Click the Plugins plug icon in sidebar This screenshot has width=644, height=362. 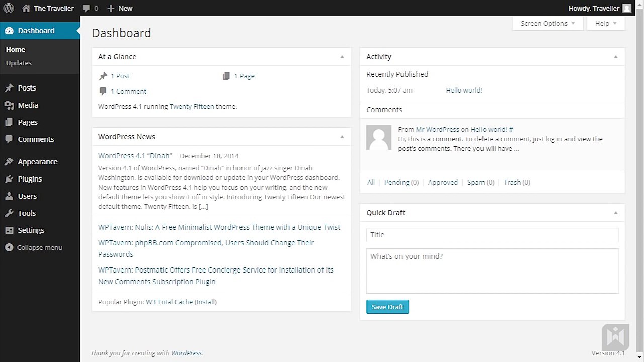coord(9,179)
